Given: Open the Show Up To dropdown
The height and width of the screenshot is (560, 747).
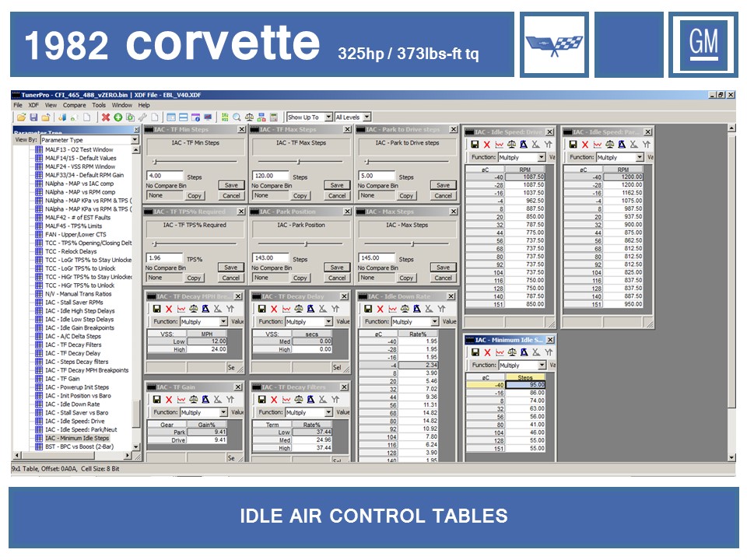Looking at the screenshot, I should [x=328, y=117].
